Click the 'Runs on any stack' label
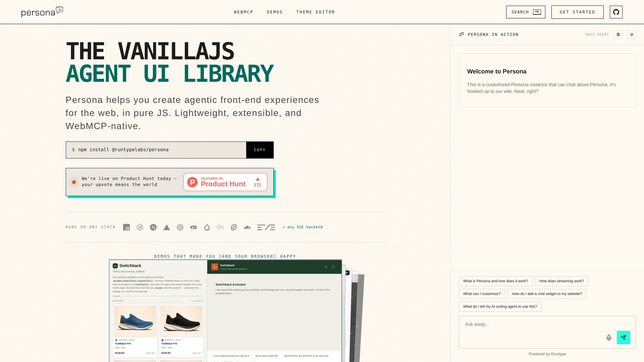This screenshot has height=362, width=644. [91, 227]
